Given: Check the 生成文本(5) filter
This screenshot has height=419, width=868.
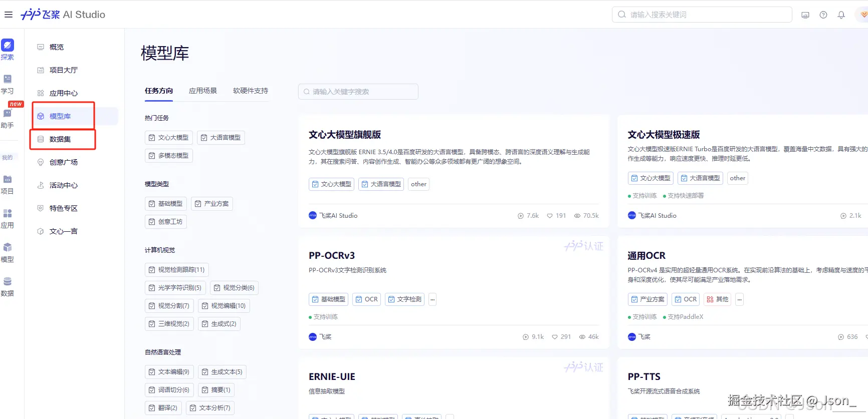Looking at the screenshot, I should [223, 372].
